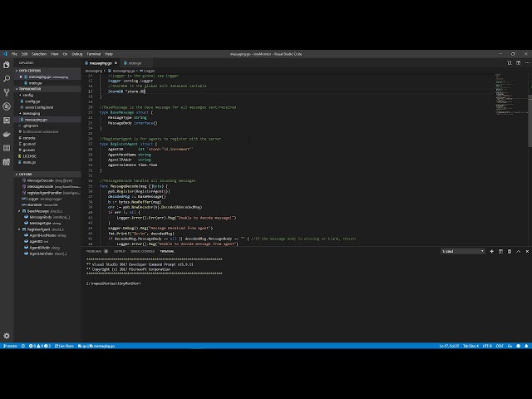Open the errors and warnings count

(x=40, y=346)
